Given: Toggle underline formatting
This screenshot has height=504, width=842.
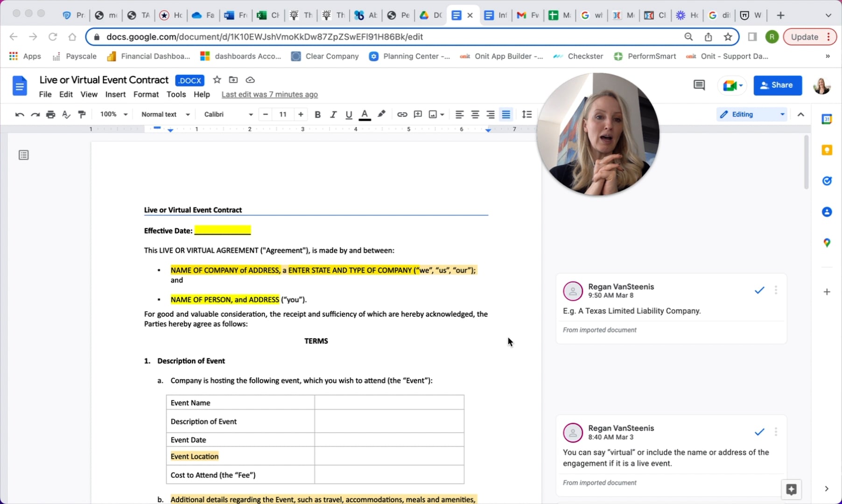Looking at the screenshot, I should [349, 114].
